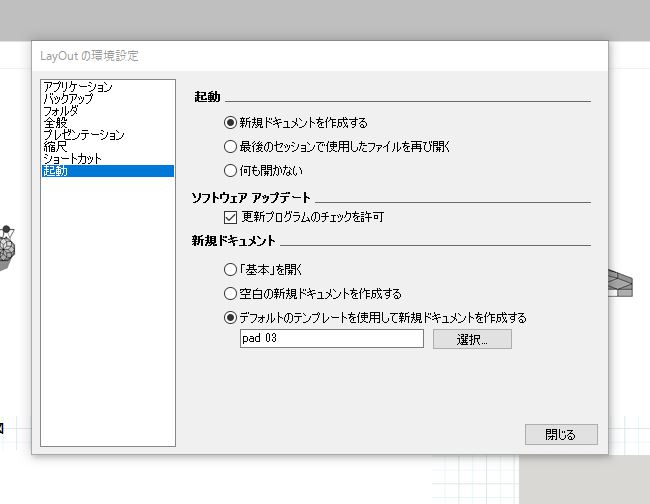Select デフォルトのテンプレートを使用して radio option

[x=230, y=318]
